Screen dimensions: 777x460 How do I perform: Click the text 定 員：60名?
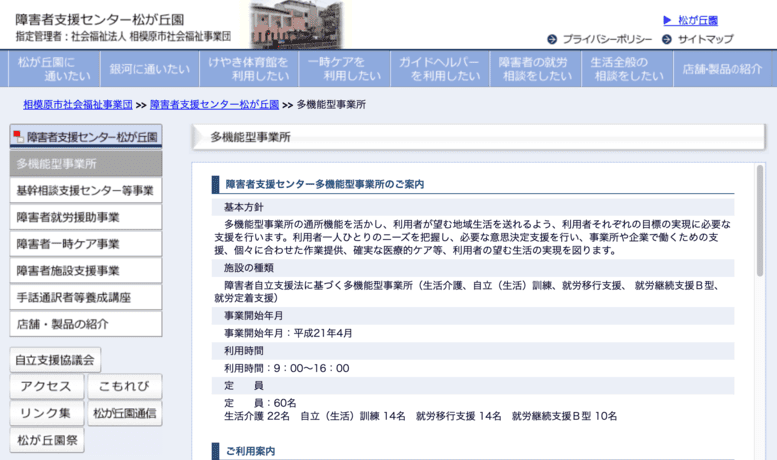point(260,403)
